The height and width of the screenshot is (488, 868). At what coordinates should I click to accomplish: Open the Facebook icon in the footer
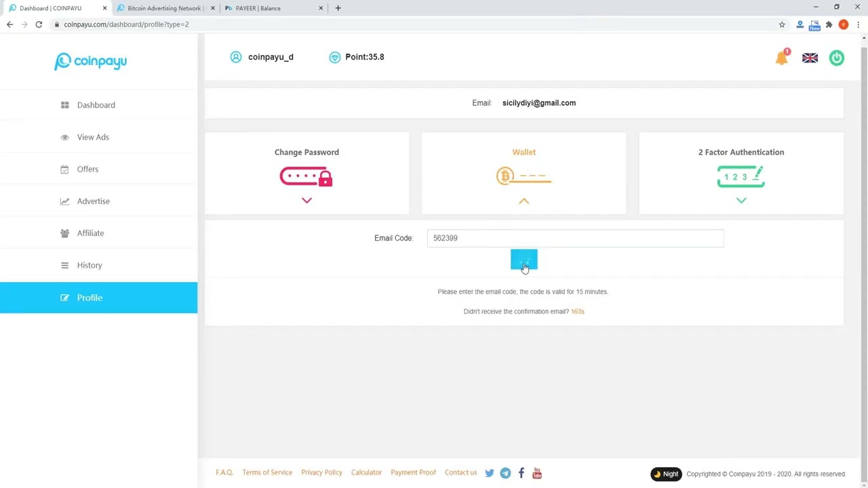pyautogui.click(x=521, y=473)
